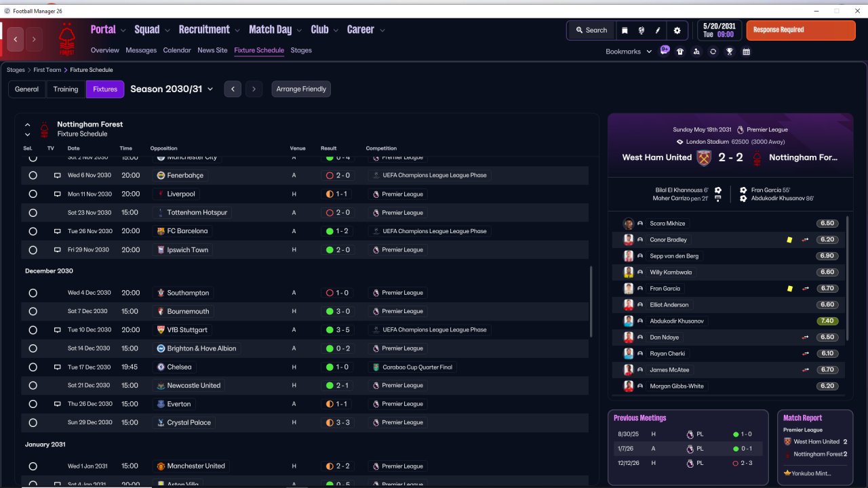Viewport: 868px width, 488px height.
Task: Go to the previous season with left arrow
Action: 233,89
